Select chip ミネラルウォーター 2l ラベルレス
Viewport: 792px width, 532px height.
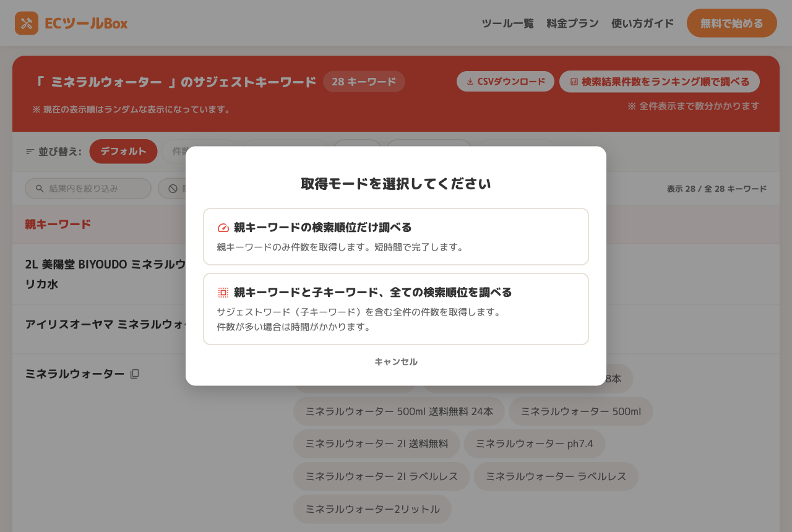coord(381,476)
